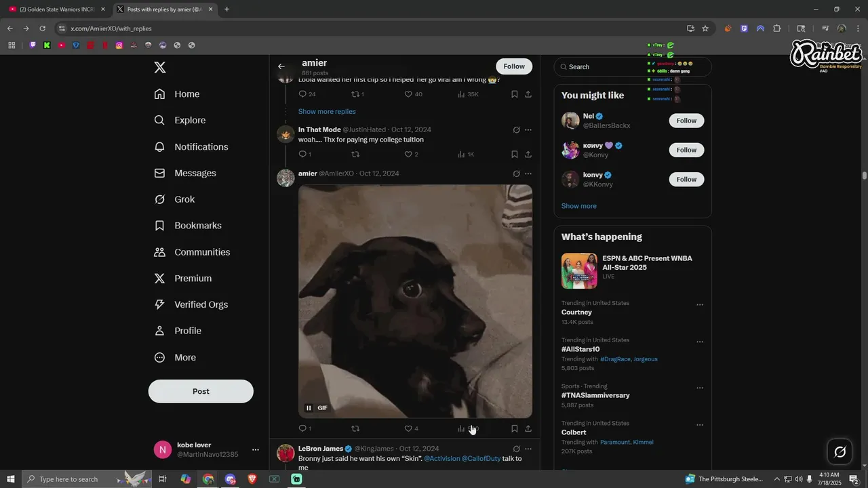868x488 pixels.
Task: Repost amier's GIF post
Action: tap(355, 428)
